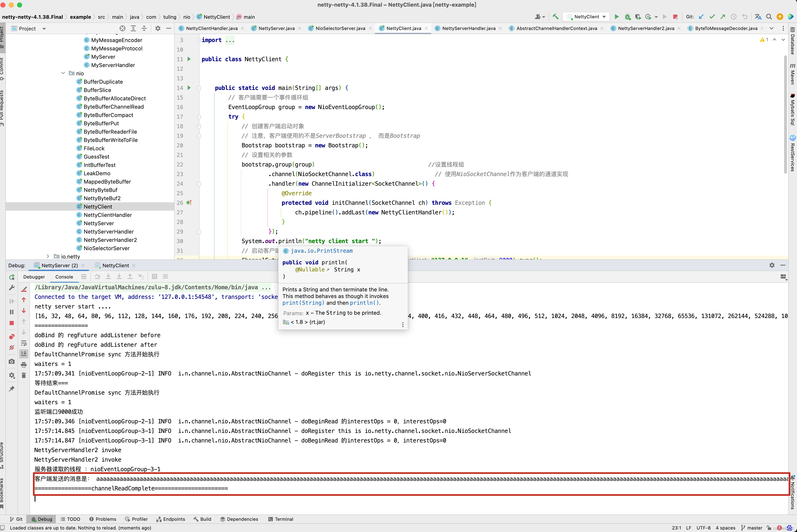Go to next highlighted error arrow
This screenshot has height=532, width=797.
783,40
